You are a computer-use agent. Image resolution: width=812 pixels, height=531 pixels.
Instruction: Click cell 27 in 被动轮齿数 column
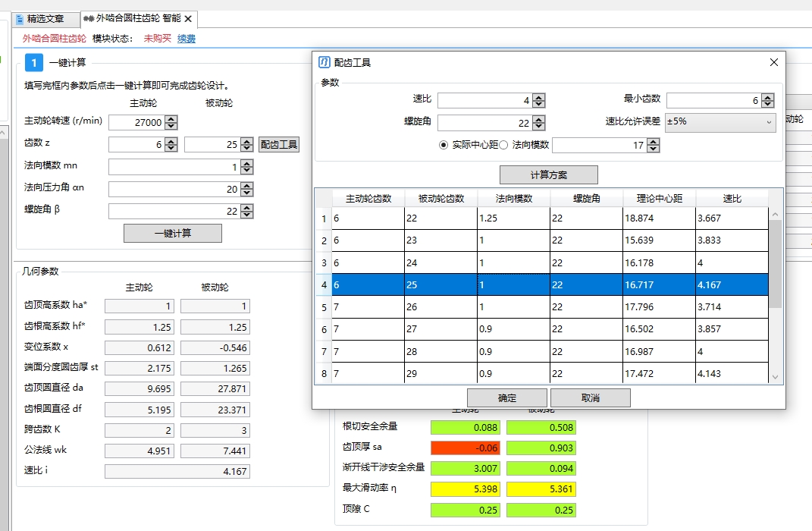(440, 329)
